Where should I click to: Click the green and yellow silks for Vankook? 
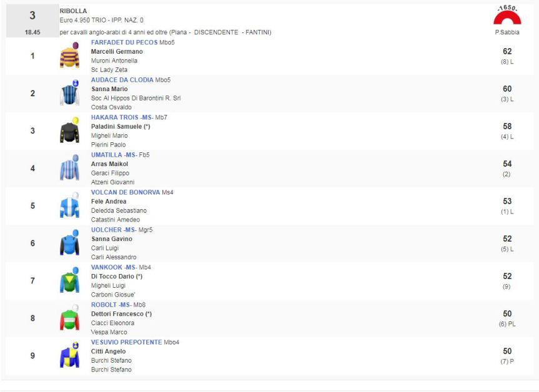click(x=69, y=281)
